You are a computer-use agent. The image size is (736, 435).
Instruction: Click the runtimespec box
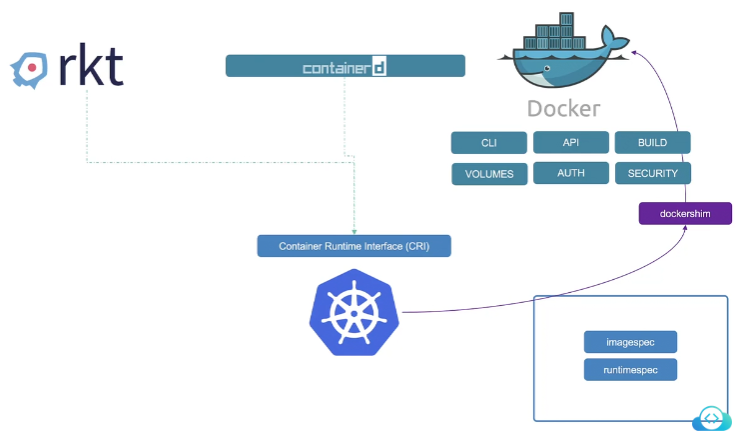tap(630, 369)
